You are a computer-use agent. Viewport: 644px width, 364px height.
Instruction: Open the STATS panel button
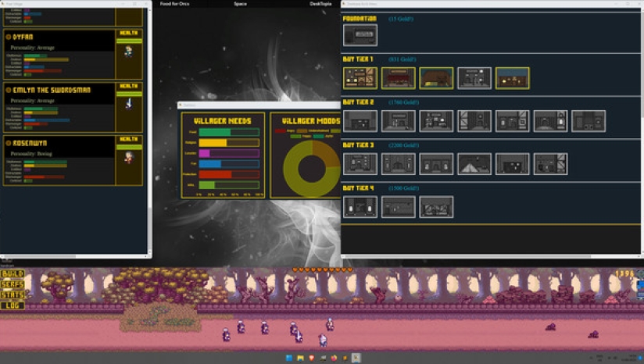pyautogui.click(x=13, y=295)
